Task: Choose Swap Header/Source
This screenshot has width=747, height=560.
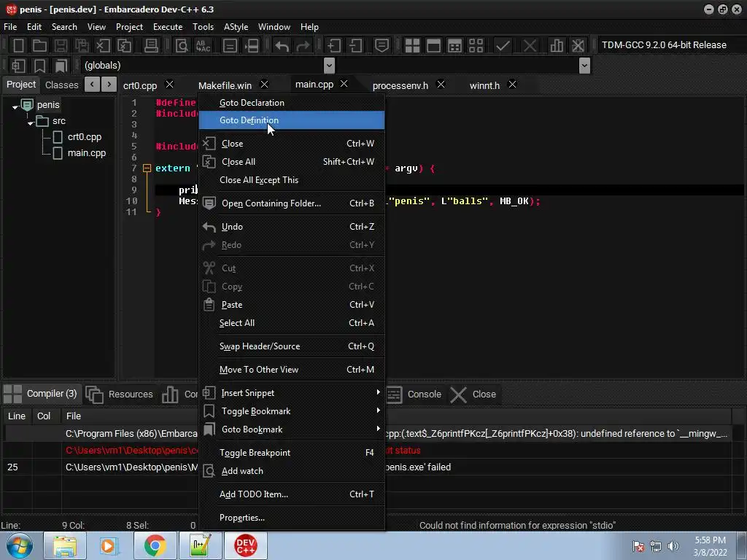Action: [x=292, y=346]
